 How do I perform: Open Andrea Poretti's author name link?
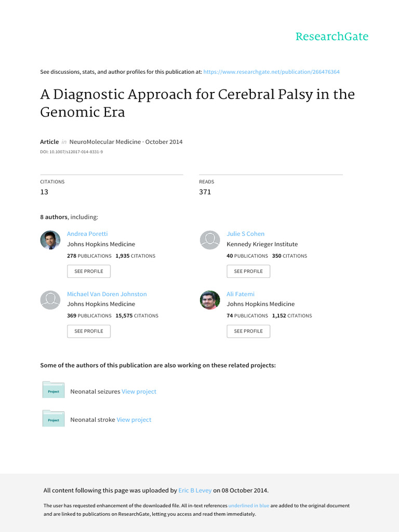(87, 234)
